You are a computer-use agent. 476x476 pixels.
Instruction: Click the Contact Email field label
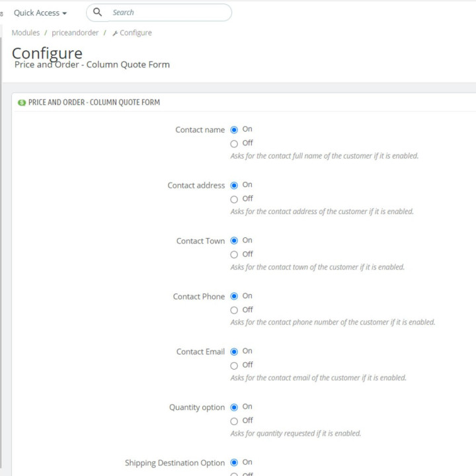coord(200,352)
